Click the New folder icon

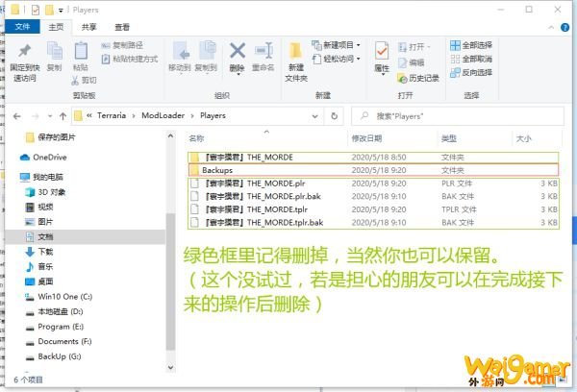pos(295,51)
